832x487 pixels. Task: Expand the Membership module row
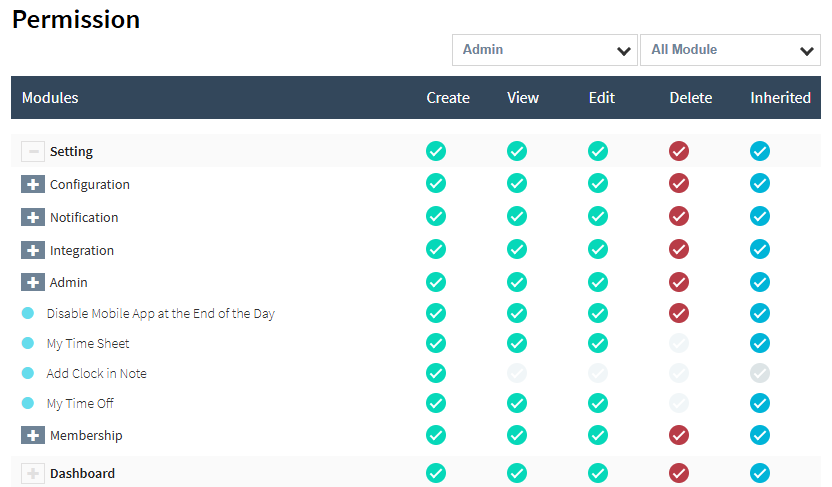33,436
